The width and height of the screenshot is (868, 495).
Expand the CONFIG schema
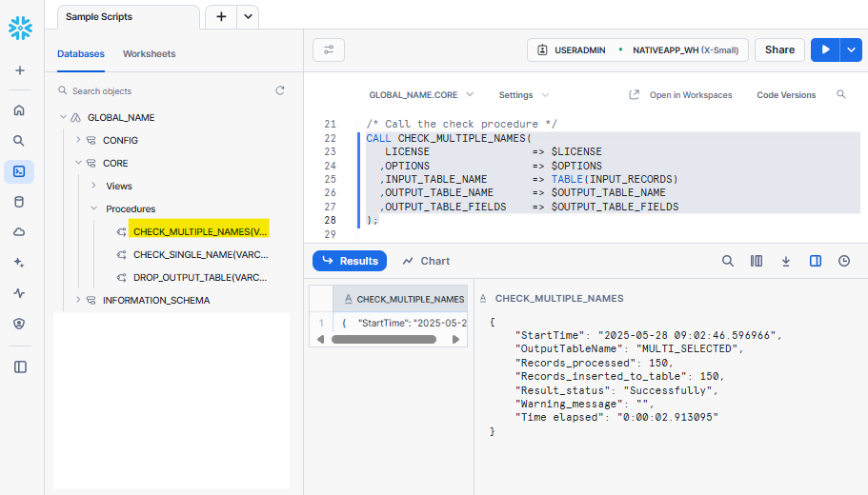78,140
